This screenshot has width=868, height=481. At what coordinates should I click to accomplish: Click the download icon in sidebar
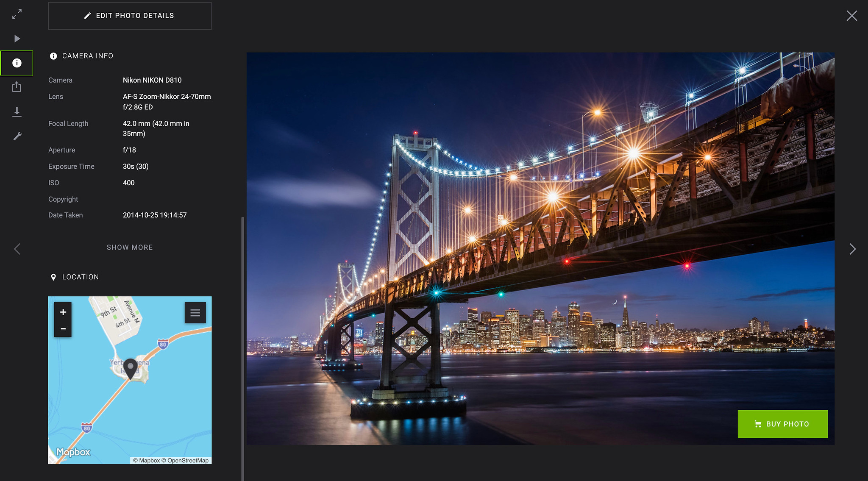click(17, 111)
